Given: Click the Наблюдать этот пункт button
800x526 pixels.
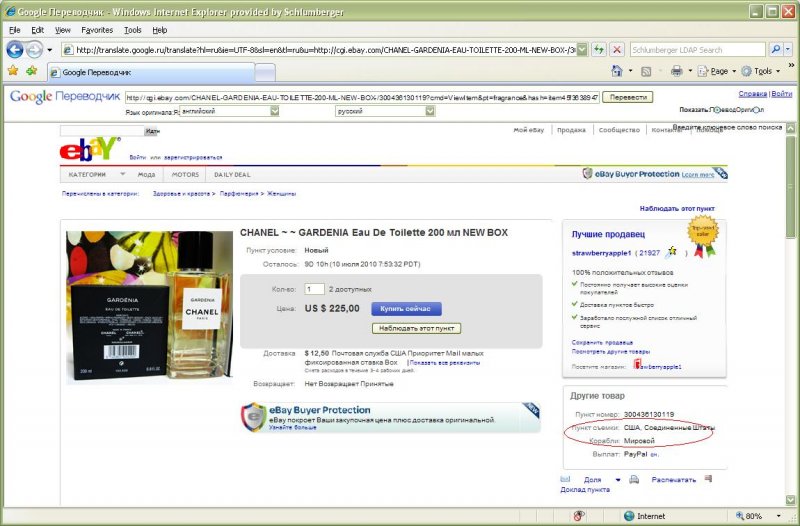Looking at the screenshot, I should pyautogui.click(x=416, y=329).
